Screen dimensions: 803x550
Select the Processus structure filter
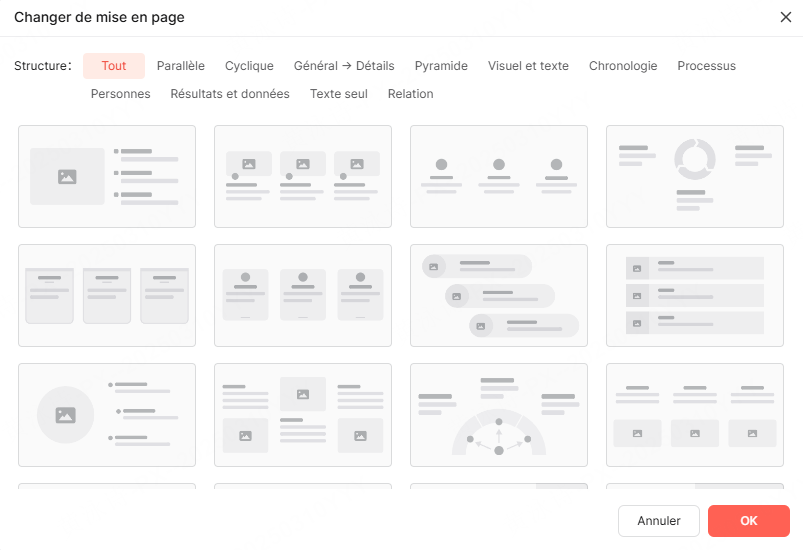(x=706, y=66)
